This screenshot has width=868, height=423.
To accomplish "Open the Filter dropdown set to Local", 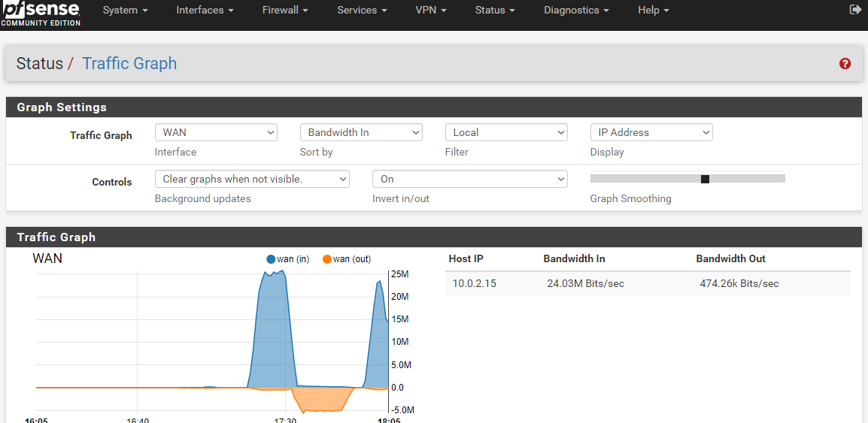I will click(506, 132).
